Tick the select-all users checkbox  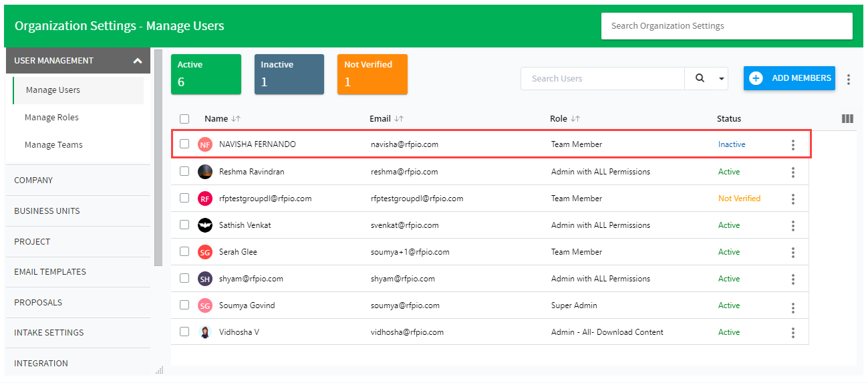click(x=184, y=119)
